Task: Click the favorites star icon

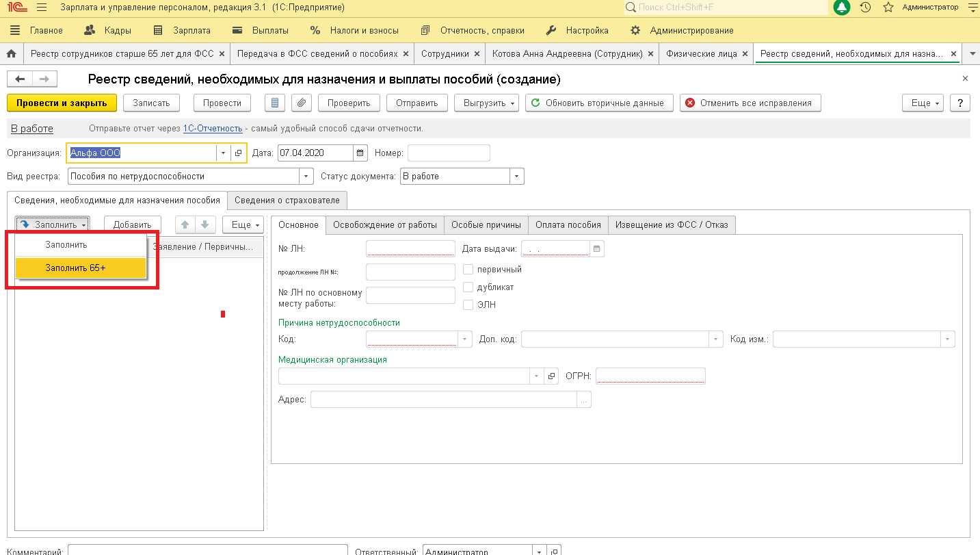Action: [x=888, y=8]
